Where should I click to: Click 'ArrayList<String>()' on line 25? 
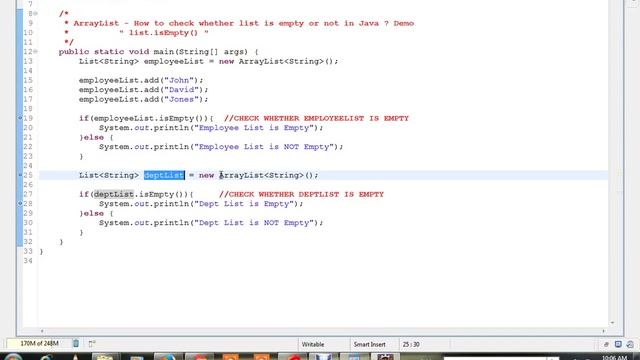click(266, 175)
